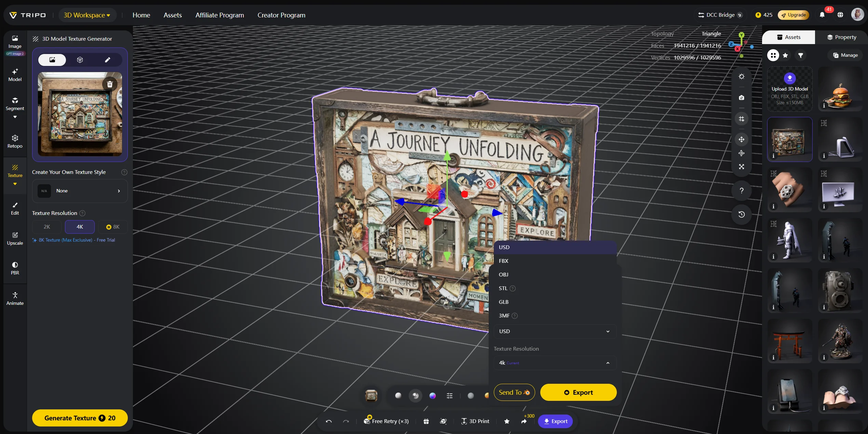The height and width of the screenshot is (434, 868).
Task: Collapse the 4k texture resolution dropdown
Action: (x=555, y=363)
